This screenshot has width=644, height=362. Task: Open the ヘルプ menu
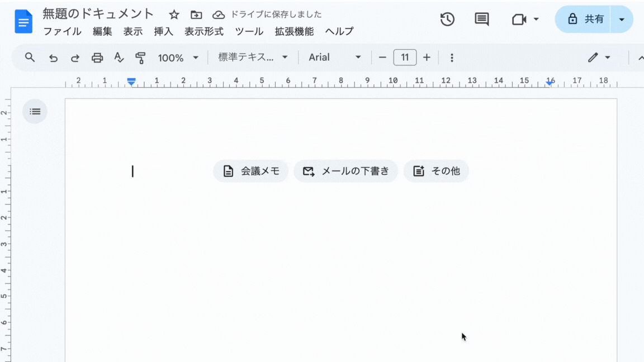pyautogui.click(x=339, y=32)
